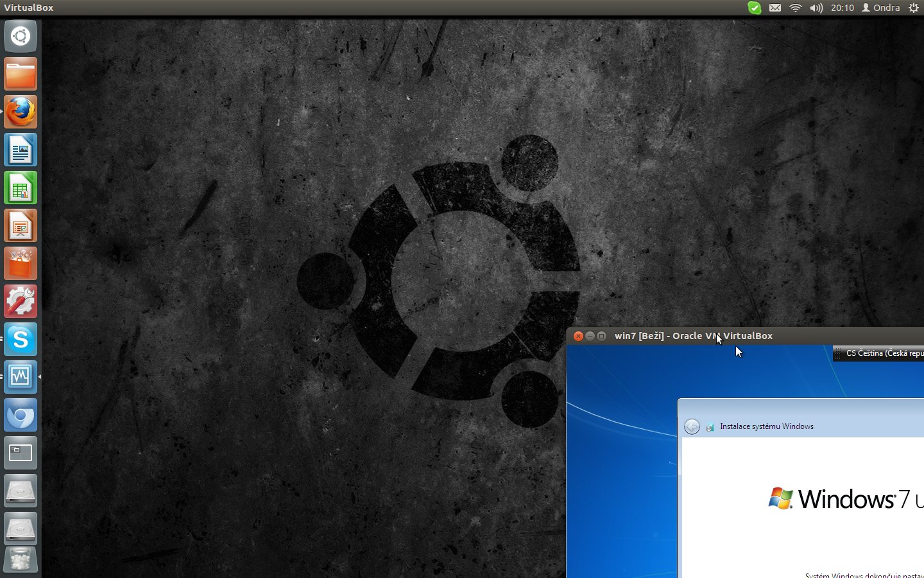Open Ubuntu Software Center
924x578 pixels.
(21, 264)
